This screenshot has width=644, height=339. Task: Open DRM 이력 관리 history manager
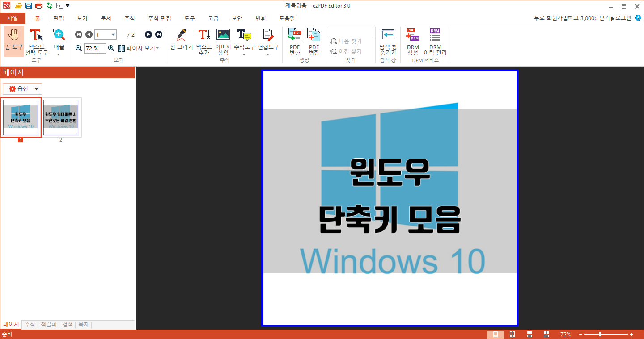435,41
